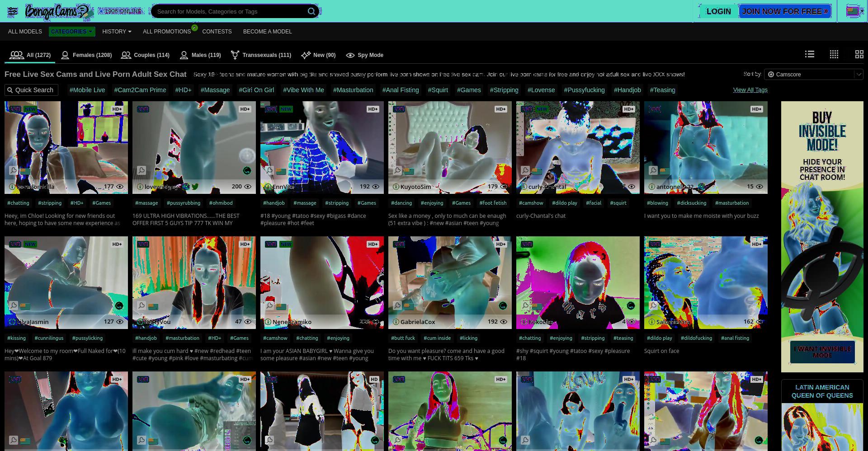Viewport: 868px width, 451px height.
Task: Select the #HD+ tag in tag bar
Action: [x=183, y=90]
